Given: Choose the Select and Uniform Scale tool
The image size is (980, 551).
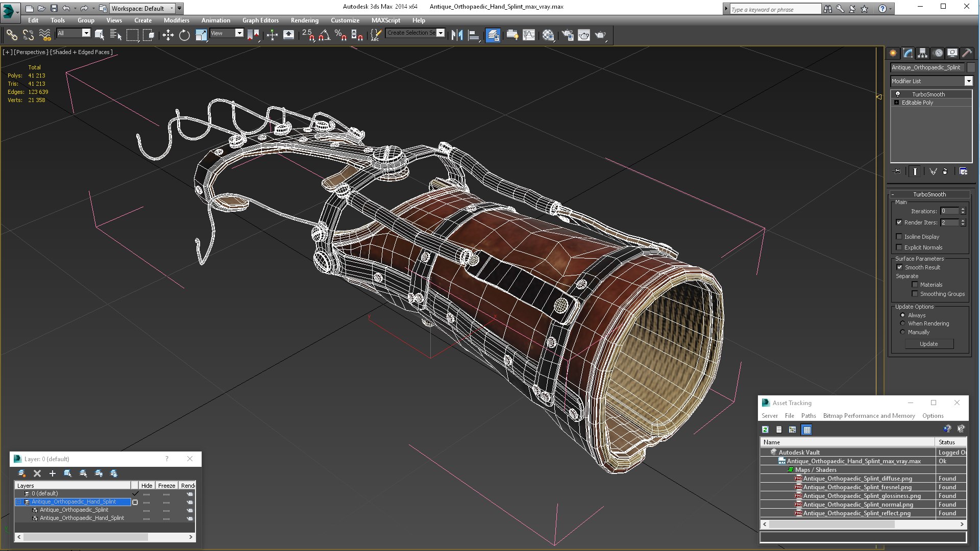Looking at the screenshot, I should coord(201,35).
